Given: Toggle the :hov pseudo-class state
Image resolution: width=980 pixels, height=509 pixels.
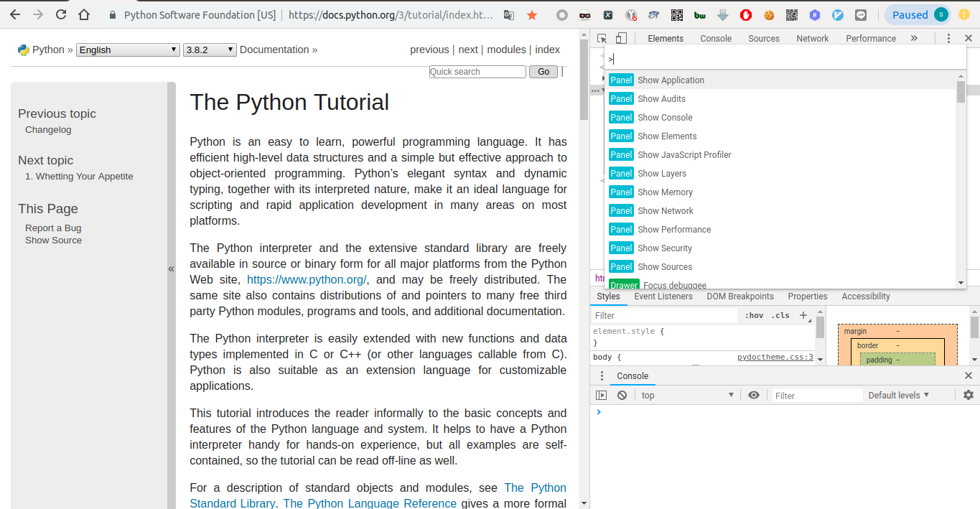Looking at the screenshot, I should coord(754,315).
